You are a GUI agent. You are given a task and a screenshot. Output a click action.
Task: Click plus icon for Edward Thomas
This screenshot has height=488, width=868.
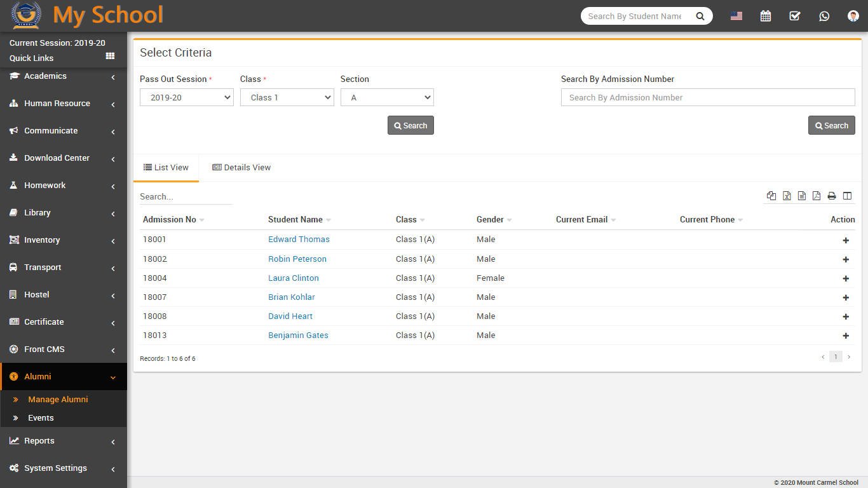click(846, 240)
